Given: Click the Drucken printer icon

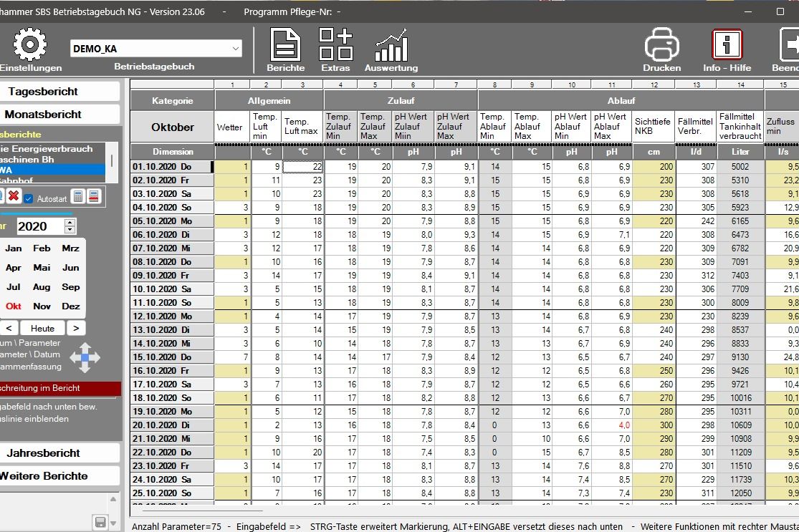Looking at the screenshot, I should click(661, 45).
